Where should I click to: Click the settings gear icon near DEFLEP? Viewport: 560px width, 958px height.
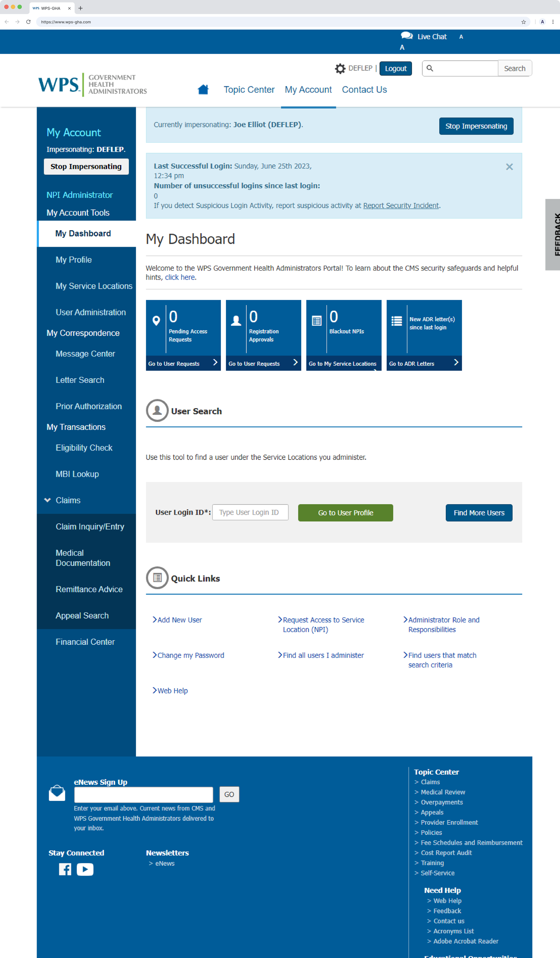coord(340,69)
